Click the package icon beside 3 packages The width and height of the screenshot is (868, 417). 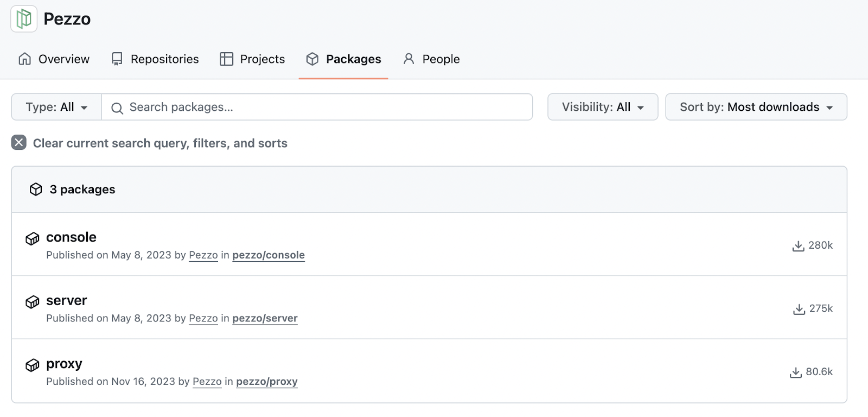pyautogui.click(x=36, y=189)
